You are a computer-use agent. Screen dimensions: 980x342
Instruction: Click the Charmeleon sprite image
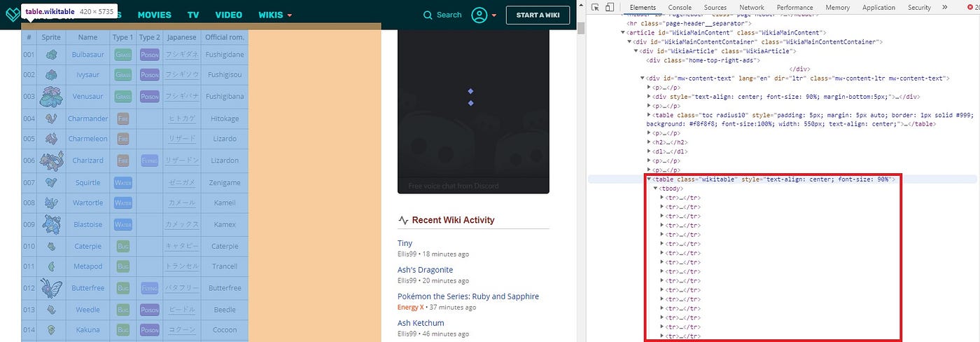click(x=51, y=139)
